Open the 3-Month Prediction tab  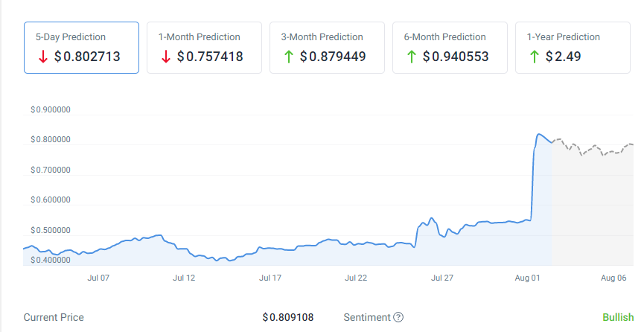point(327,48)
